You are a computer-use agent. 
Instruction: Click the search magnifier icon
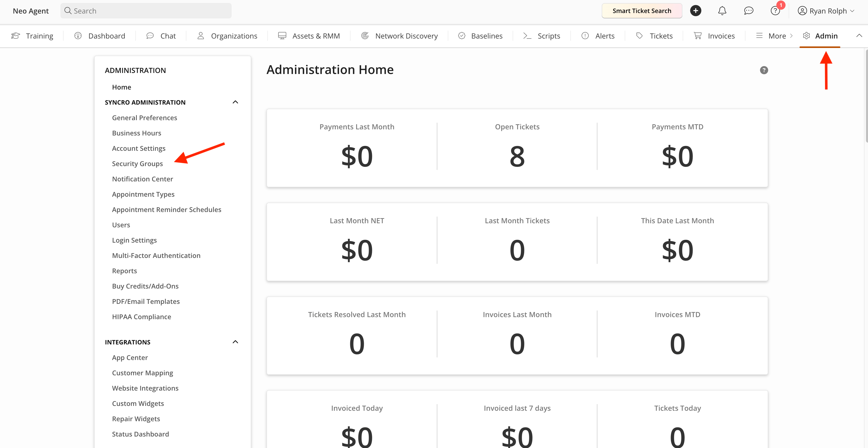[68, 11]
